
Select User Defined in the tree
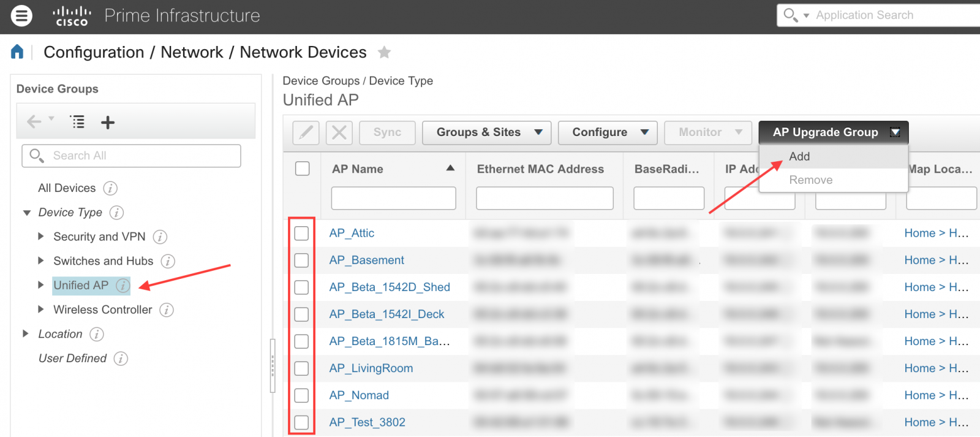point(72,359)
